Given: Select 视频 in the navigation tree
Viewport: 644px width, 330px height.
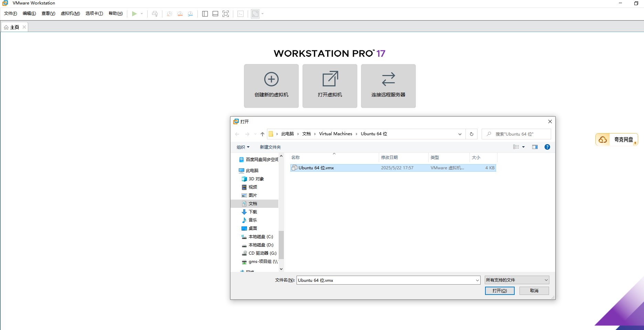Looking at the screenshot, I should [249, 187].
